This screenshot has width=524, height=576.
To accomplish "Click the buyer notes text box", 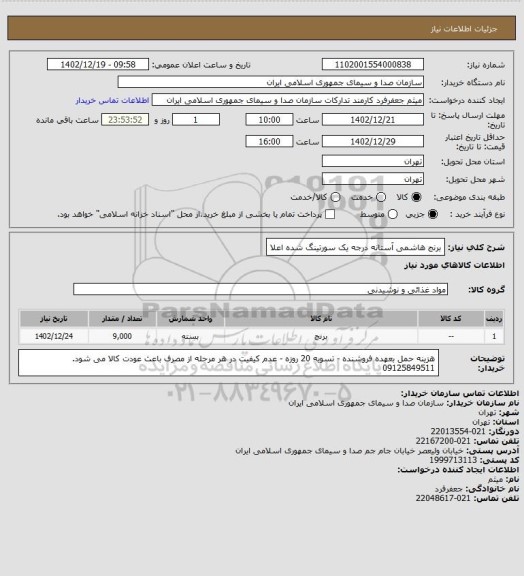I will point(228,363).
